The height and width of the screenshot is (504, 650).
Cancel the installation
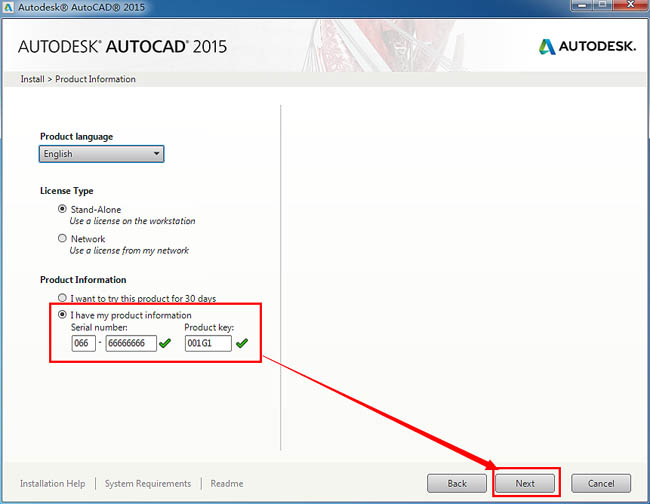(x=601, y=483)
